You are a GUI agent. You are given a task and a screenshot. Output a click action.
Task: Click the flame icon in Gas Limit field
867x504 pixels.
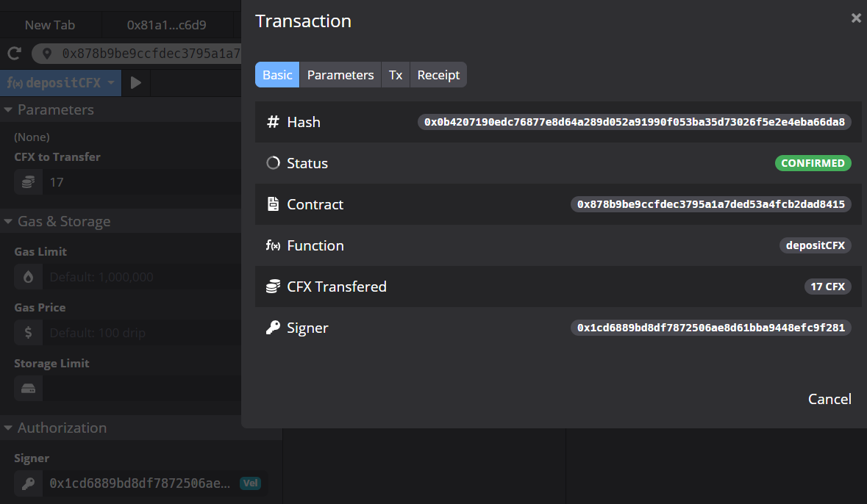pos(28,277)
